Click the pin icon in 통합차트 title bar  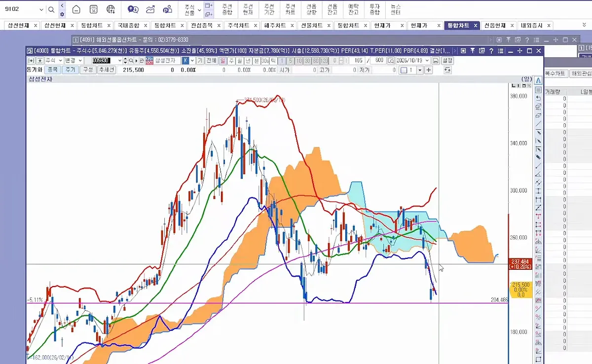pos(473,50)
